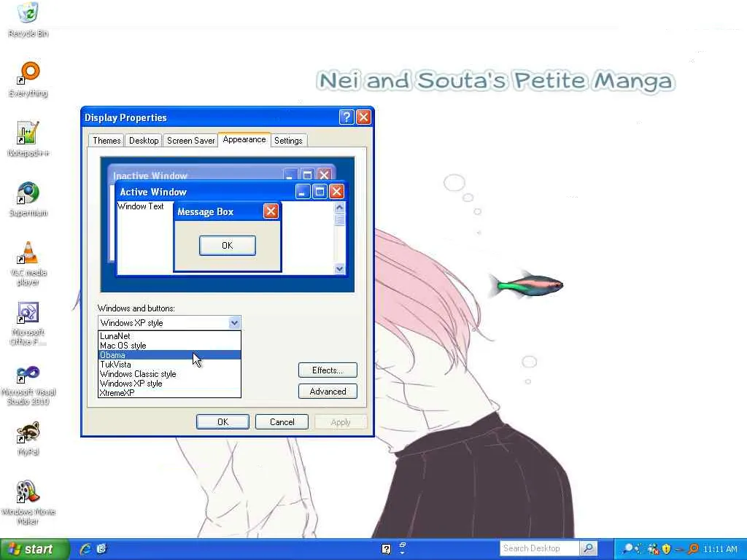The image size is (747, 560).
Task: Open the Microsoft Office desktop shortcut
Action: 28,323
